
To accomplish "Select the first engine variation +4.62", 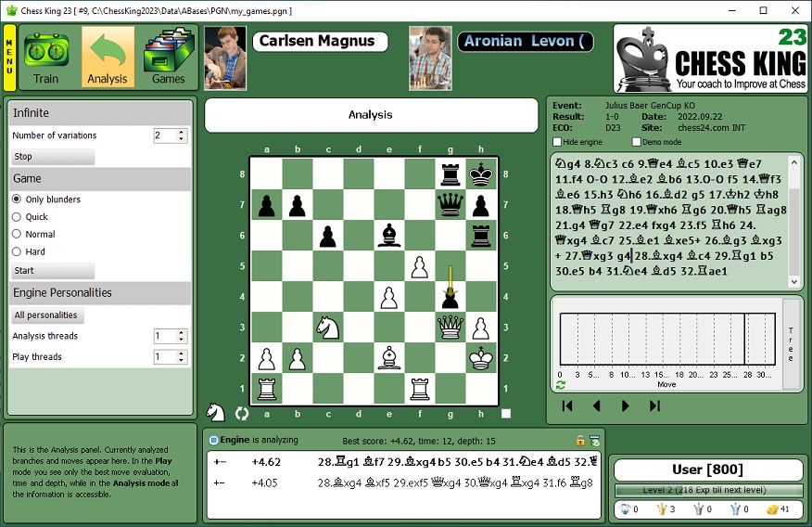I will pyautogui.click(x=403, y=462).
